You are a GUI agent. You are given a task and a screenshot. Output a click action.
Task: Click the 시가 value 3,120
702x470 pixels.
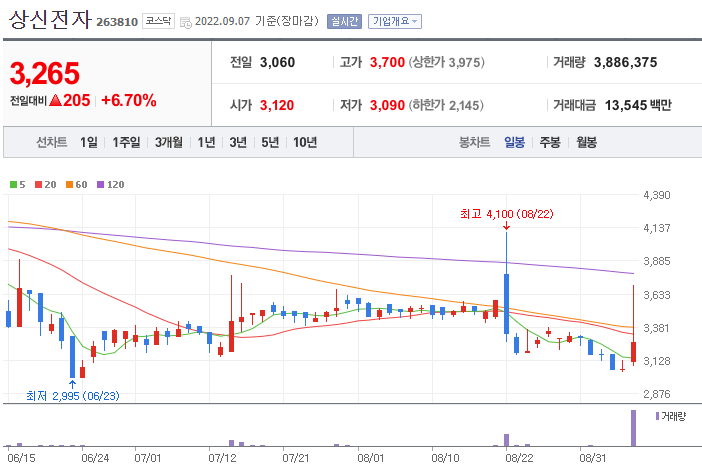277,105
